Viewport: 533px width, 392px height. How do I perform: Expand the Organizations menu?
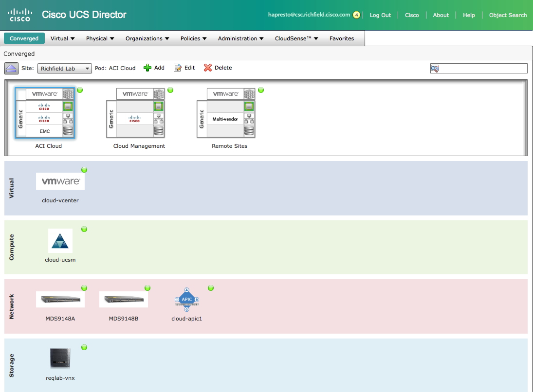pyautogui.click(x=147, y=38)
